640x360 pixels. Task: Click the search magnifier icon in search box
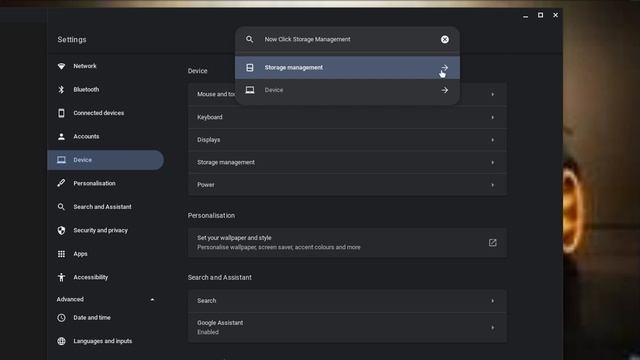tap(249, 39)
